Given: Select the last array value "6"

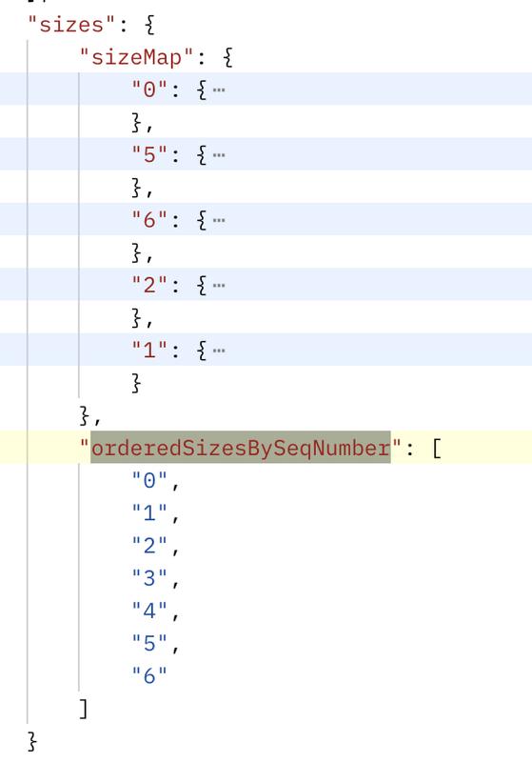Looking at the screenshot, I should click(149, 676).
